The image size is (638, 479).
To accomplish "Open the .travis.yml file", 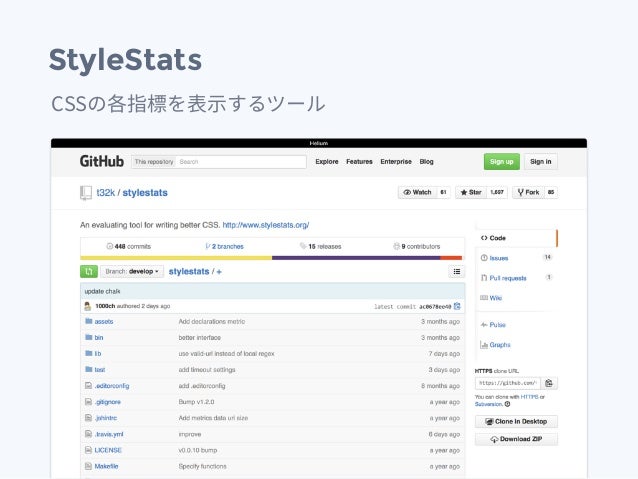I will pyautogui.click(x=109, y=434).
